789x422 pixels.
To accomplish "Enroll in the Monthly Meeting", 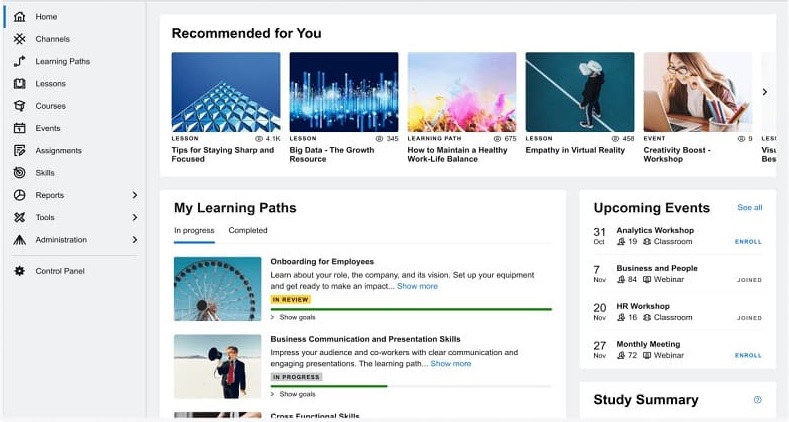I will click(x=748, y=356).
